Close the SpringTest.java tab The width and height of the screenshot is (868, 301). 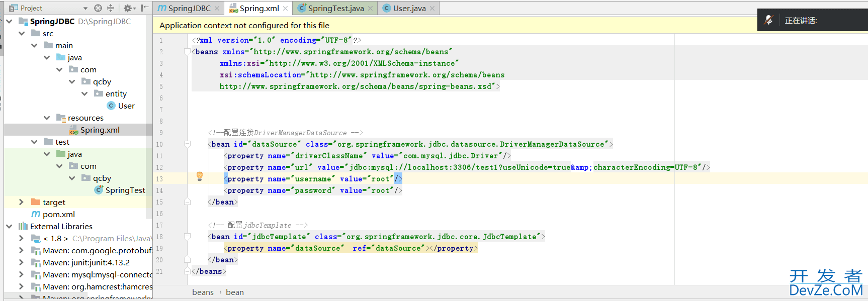coord(371,8)
